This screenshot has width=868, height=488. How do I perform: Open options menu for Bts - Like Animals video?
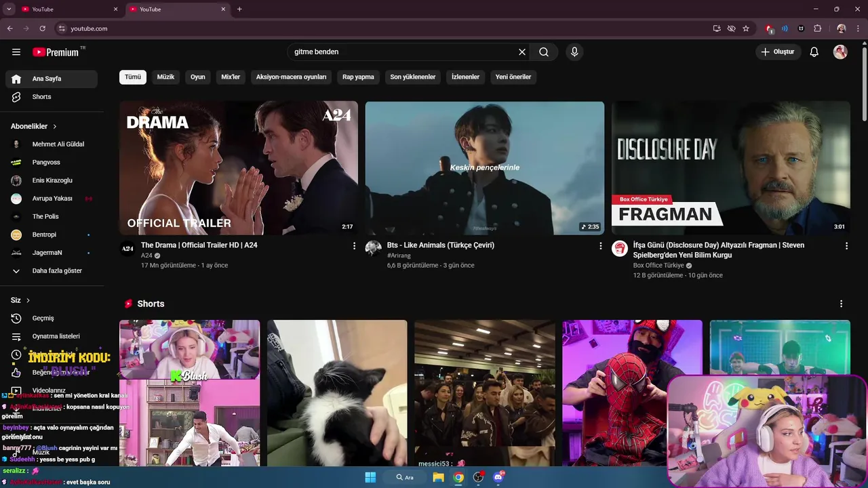[600, 246]
